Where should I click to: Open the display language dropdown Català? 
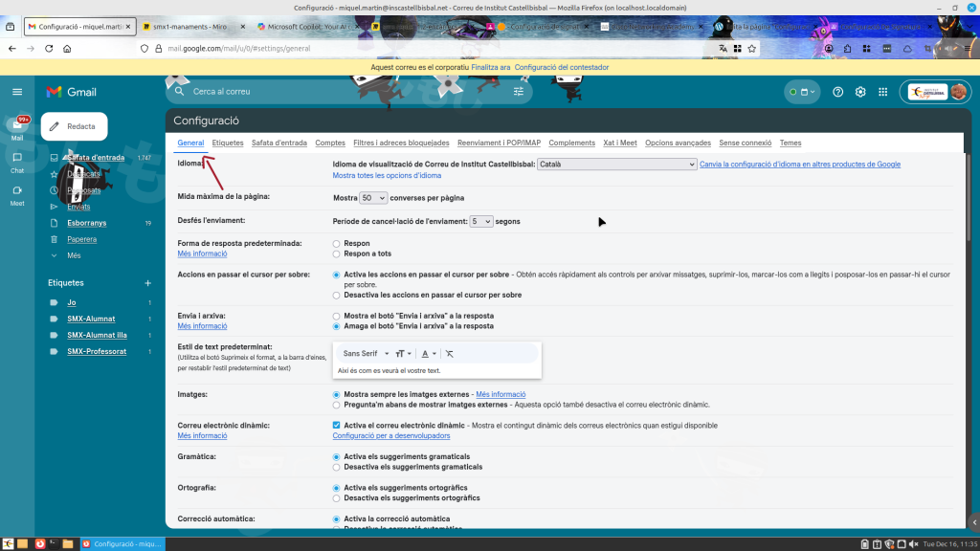616,165
